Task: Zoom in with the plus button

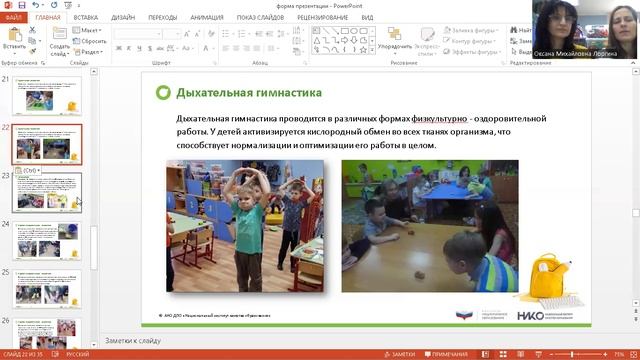Action: click(605, 354)
